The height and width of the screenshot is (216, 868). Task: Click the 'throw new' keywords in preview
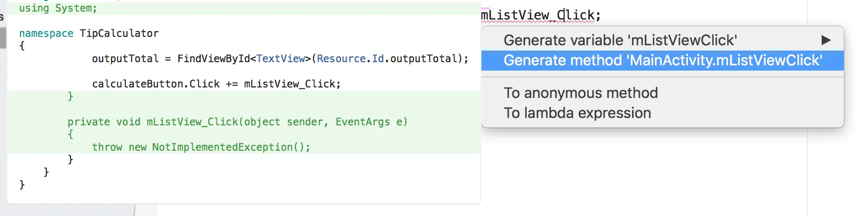(x=119, y=147)
